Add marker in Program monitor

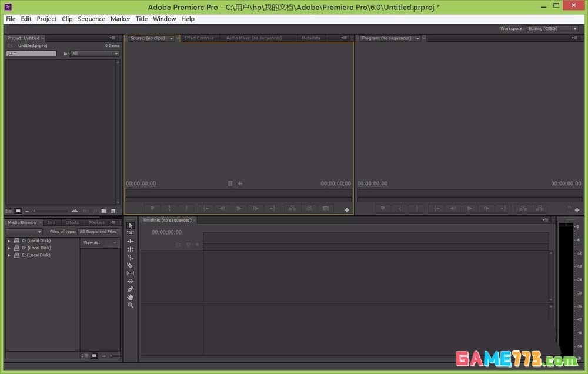point(383,208)
